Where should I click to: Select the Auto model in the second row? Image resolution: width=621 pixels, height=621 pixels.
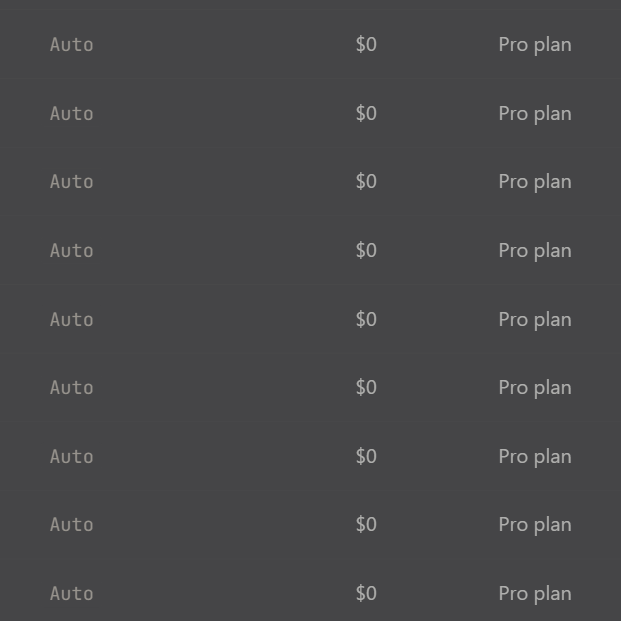71,114
